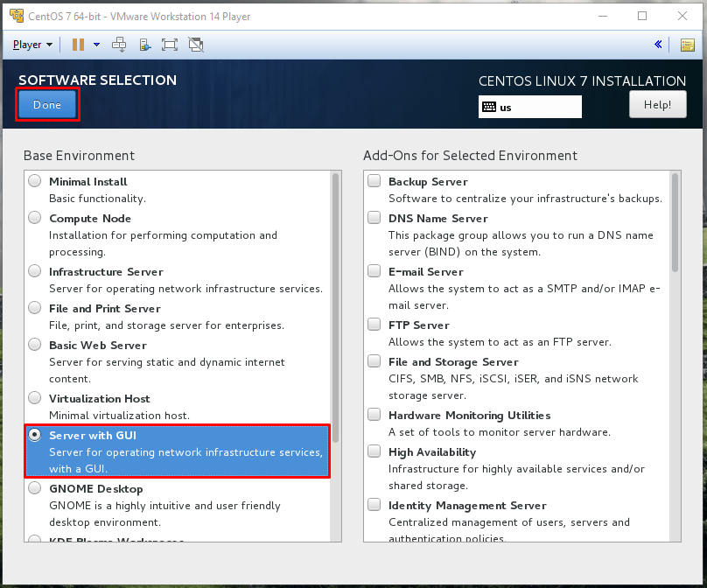Open the notes/message log icon

(x=687, y=45)
